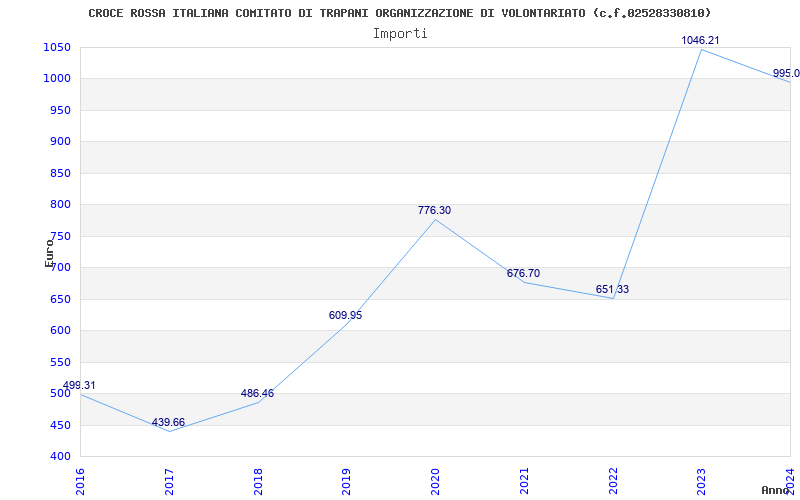
Task: Click the 995.0 data label at right edge
Action: 785,73
